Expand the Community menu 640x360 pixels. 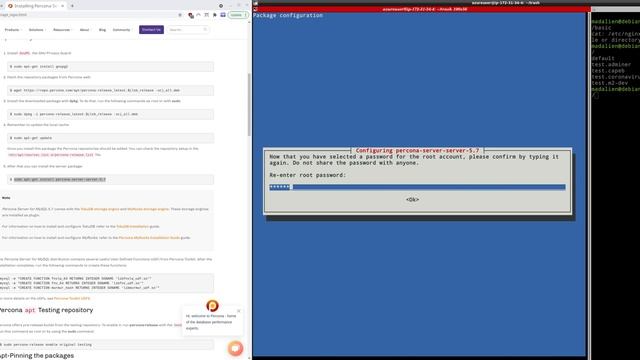coord(122,30)
